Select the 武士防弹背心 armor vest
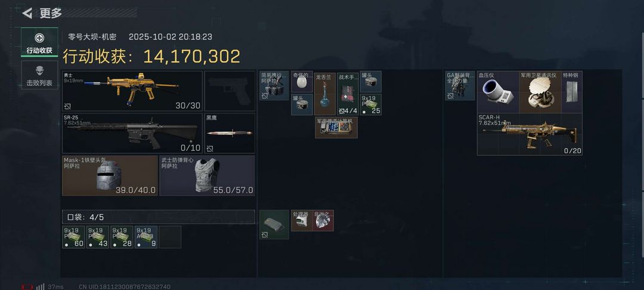Screen dimensions: 644x290 [x=207, y=175]
